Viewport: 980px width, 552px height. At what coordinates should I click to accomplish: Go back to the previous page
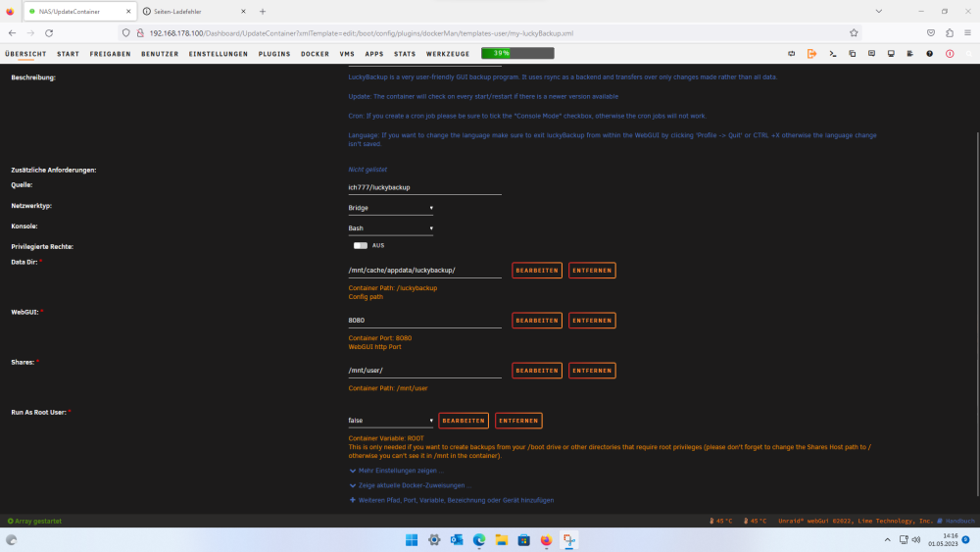(13, 33)
